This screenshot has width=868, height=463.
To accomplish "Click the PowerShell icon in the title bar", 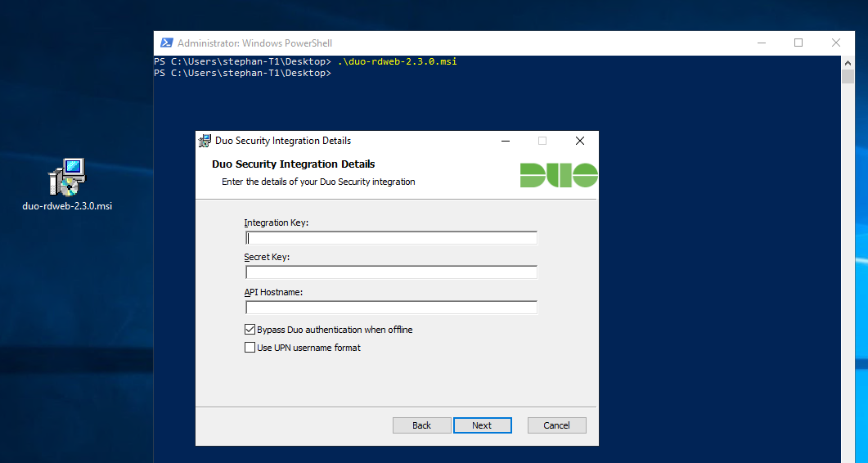I will [166, 43].
